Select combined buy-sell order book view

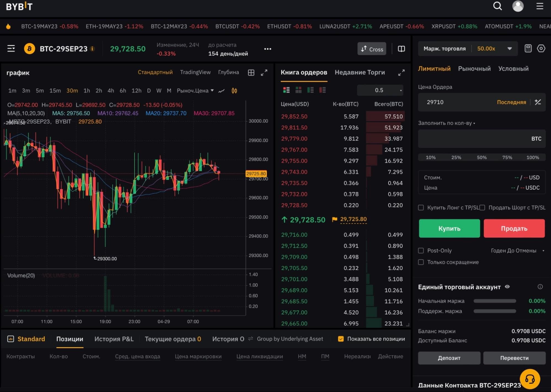point(286,90)
